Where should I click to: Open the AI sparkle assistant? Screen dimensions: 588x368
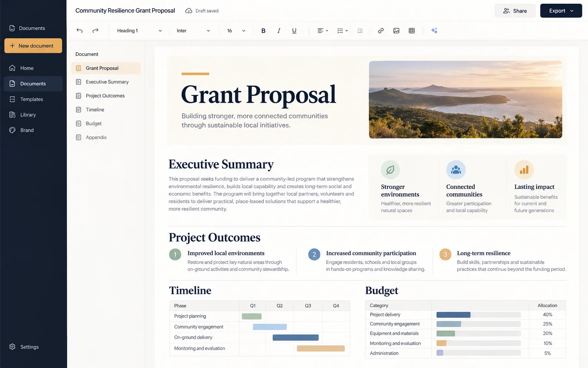(434, 31)
